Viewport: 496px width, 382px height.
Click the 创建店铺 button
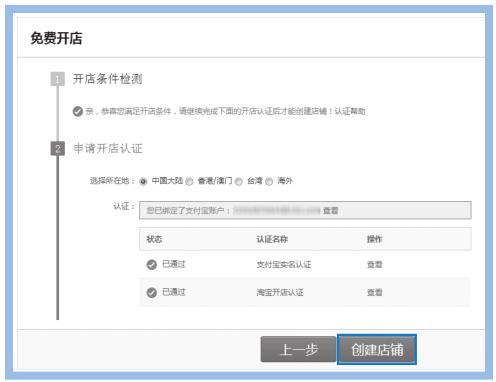coord(377,349)
